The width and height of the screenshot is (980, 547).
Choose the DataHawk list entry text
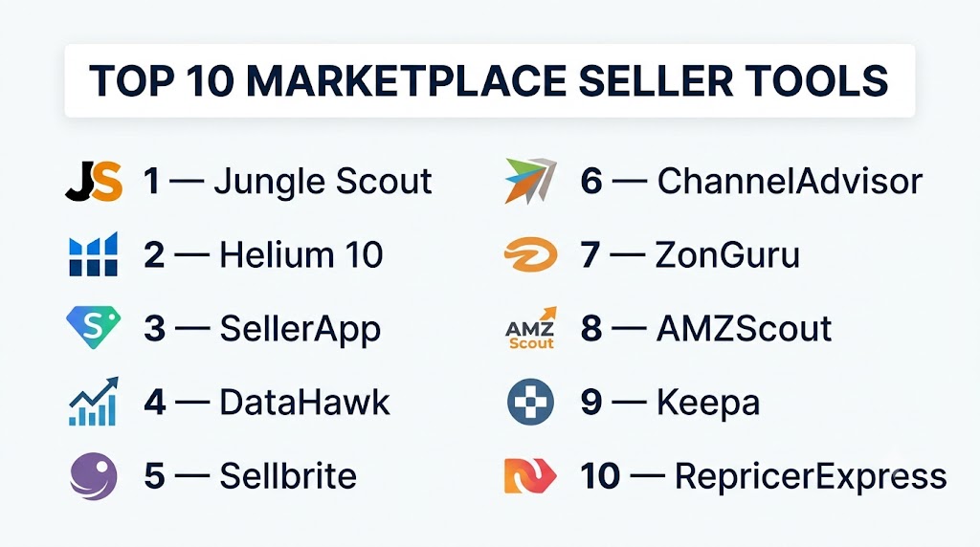coord(304,403)
